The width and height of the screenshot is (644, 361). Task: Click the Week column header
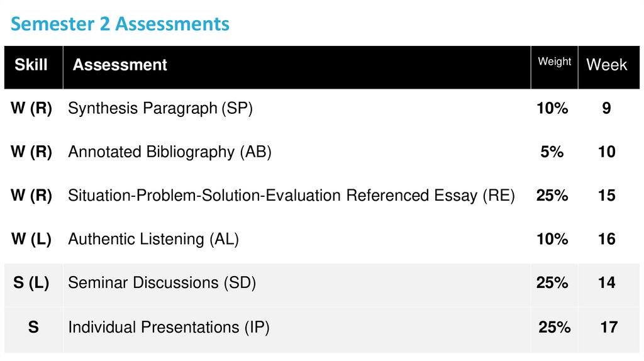(x=606, y=65)
